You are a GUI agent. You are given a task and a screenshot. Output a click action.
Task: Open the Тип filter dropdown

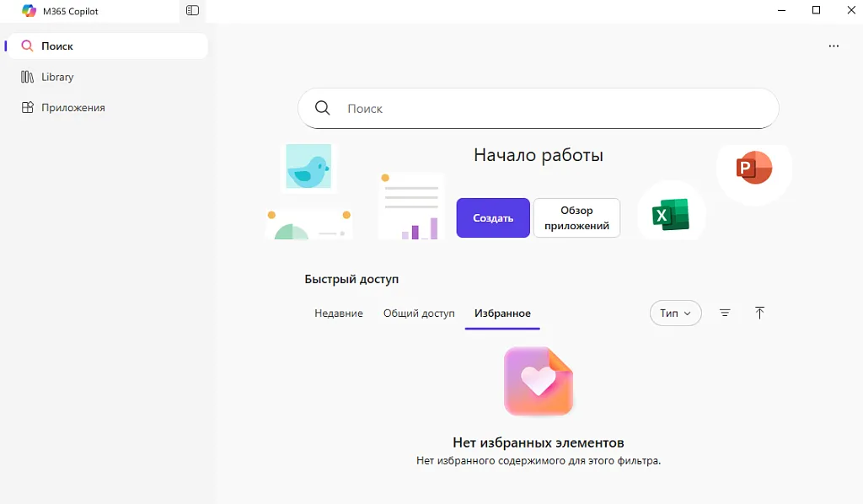(x=674, y=313)
